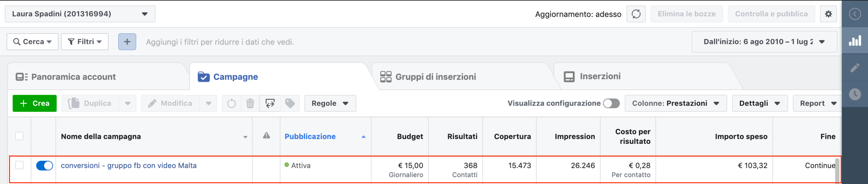The width and height of the screenshot is (868, 184).
Task: Open the date range dropdown
Action: [x=764, y=42]
